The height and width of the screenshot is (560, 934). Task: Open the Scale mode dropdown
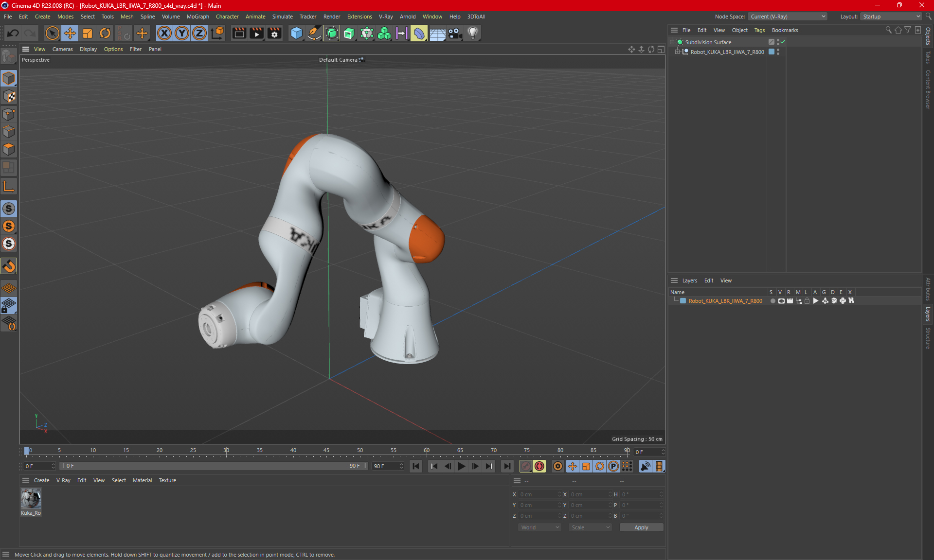pos(590,527)
